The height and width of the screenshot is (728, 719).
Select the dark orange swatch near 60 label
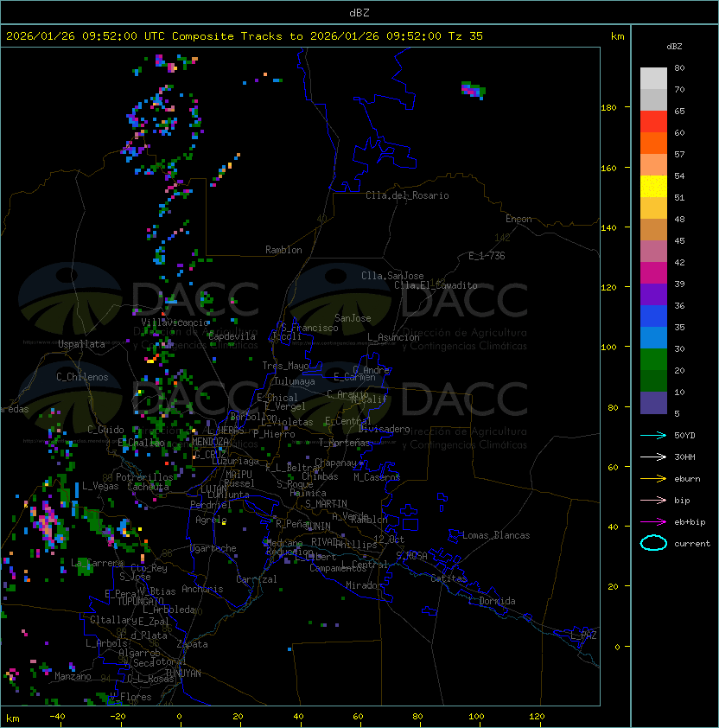[653, 143]
